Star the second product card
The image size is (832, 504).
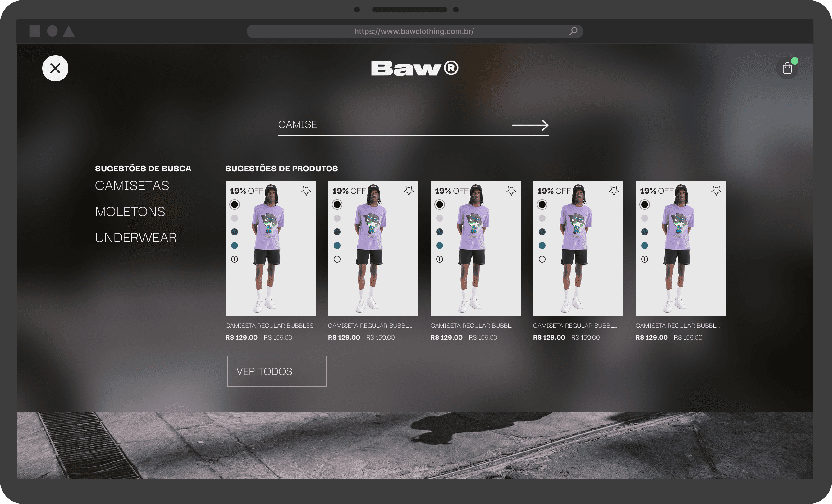(x=409, y=191)
